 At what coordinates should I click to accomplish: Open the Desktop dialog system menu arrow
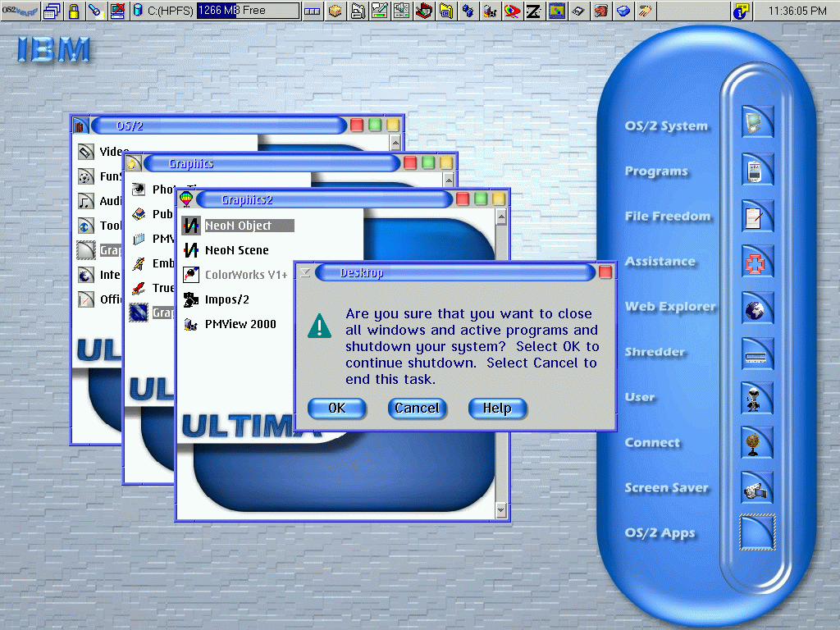tap(304, 272)
